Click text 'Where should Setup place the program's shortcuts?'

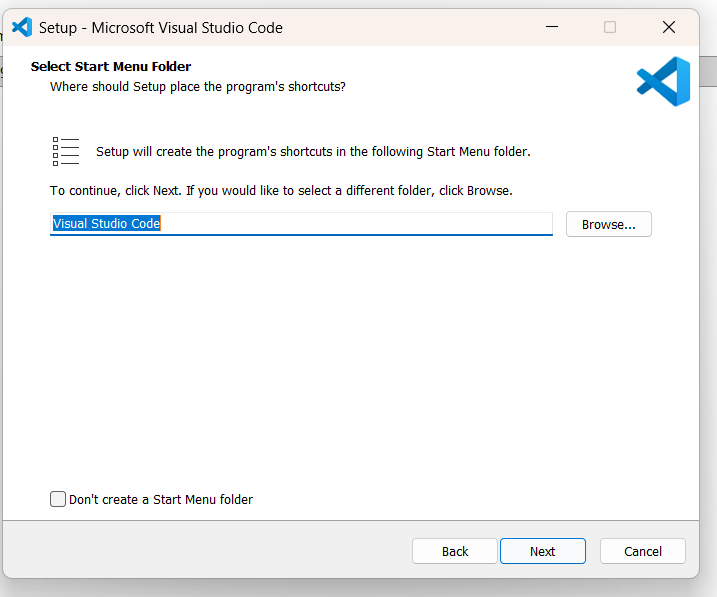coord(198,86)
